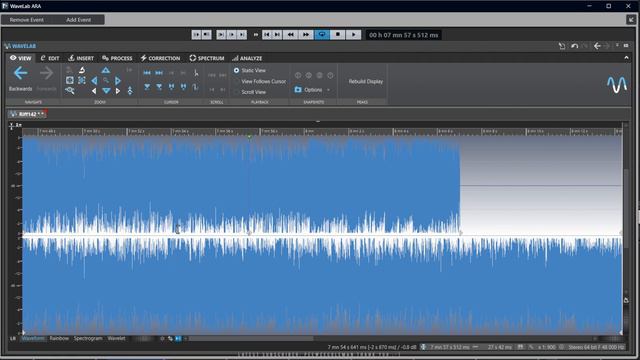This screenshot has height=360, width=640.
Task: Select the Riff142 file tab
Action: 27,114
